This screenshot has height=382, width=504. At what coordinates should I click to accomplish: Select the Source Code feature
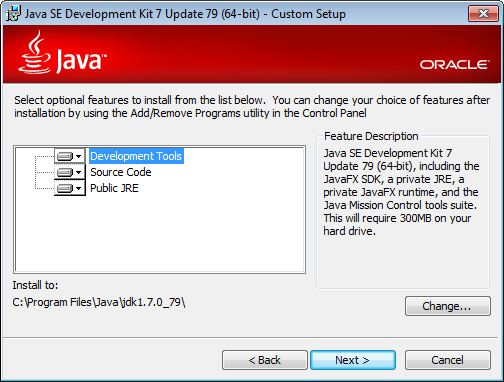click(121, 172)
